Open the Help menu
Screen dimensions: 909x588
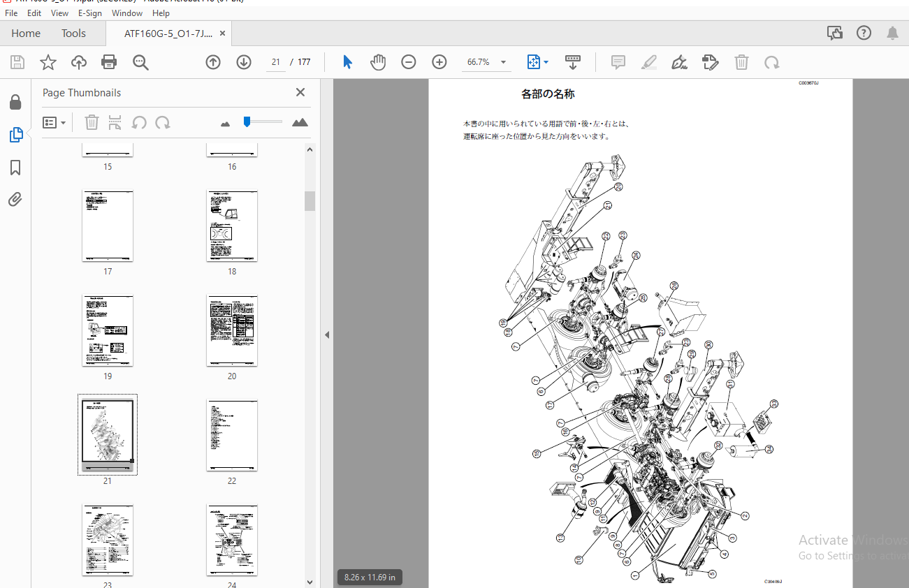(x=161, y=13)
